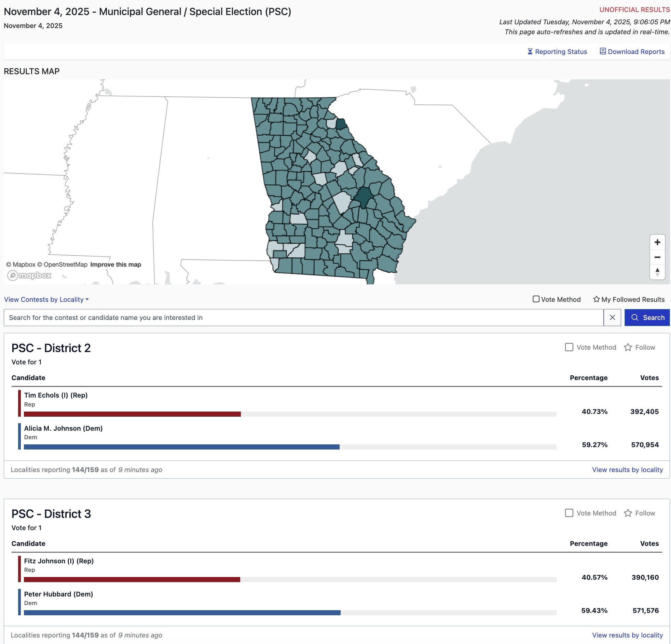671x644 pixels.
Task: Click the Reporting Status hourglass icon
Action: pos(530,51)
